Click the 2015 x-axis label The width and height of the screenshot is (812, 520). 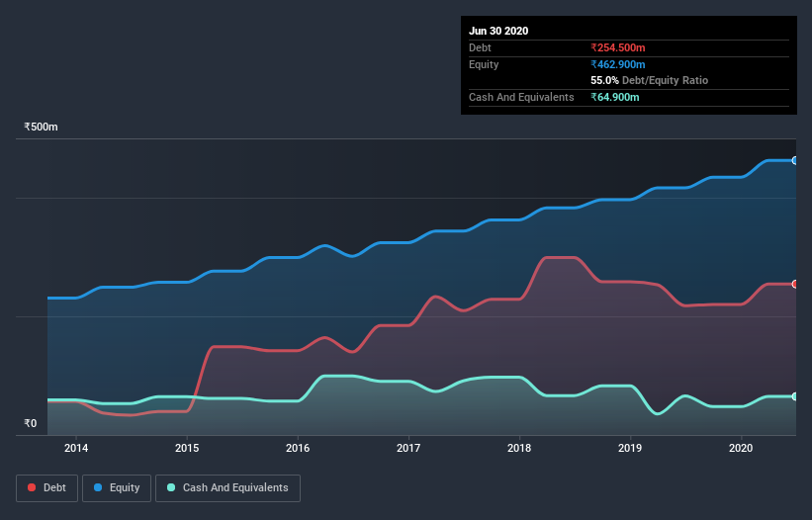187,448
